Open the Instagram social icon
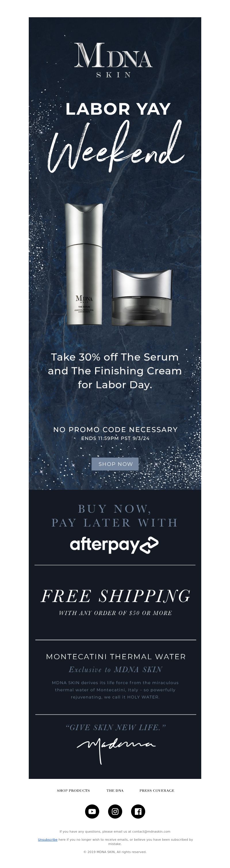 [115, 811]
